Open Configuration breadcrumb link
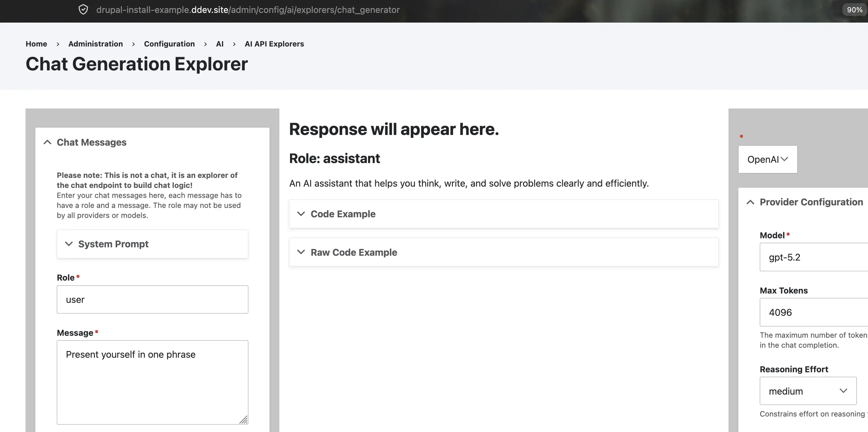The width and height of the screenshot is (868, 432). point(169,44)
